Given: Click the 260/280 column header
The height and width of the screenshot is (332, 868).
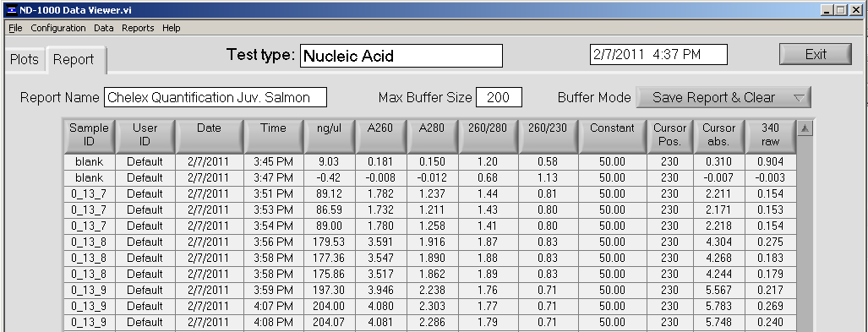Looking at the screenshot, I should point(489,135).
